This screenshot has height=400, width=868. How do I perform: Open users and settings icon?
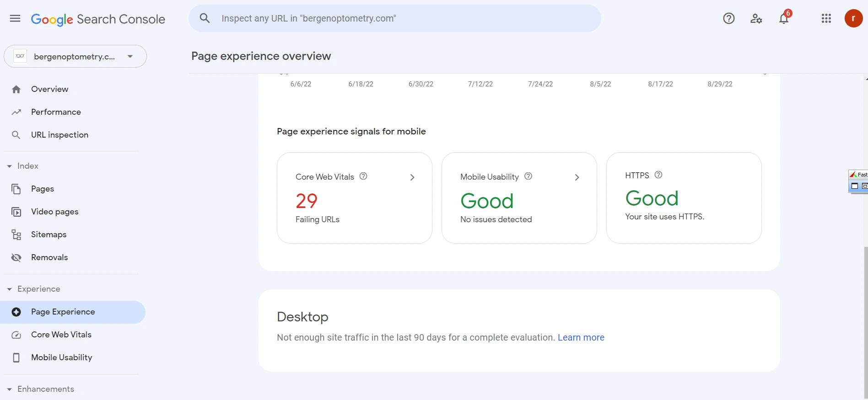[x=756, y=18]
